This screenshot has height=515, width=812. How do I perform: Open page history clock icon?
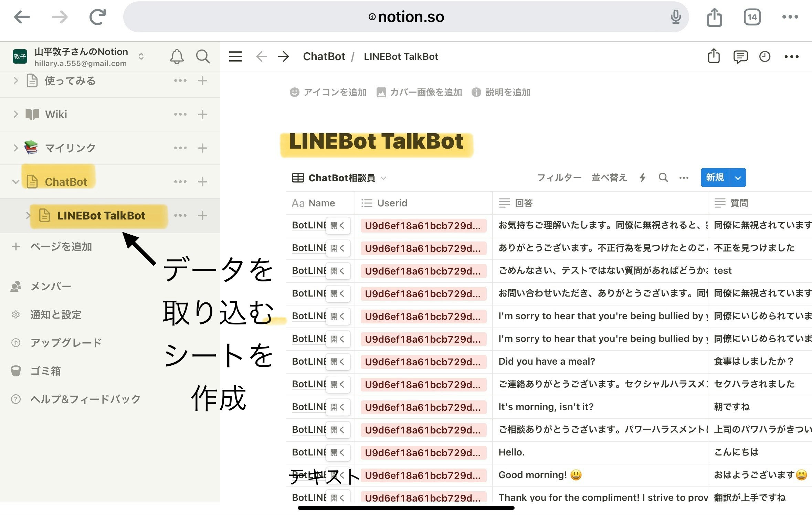[x=764, y=56]
